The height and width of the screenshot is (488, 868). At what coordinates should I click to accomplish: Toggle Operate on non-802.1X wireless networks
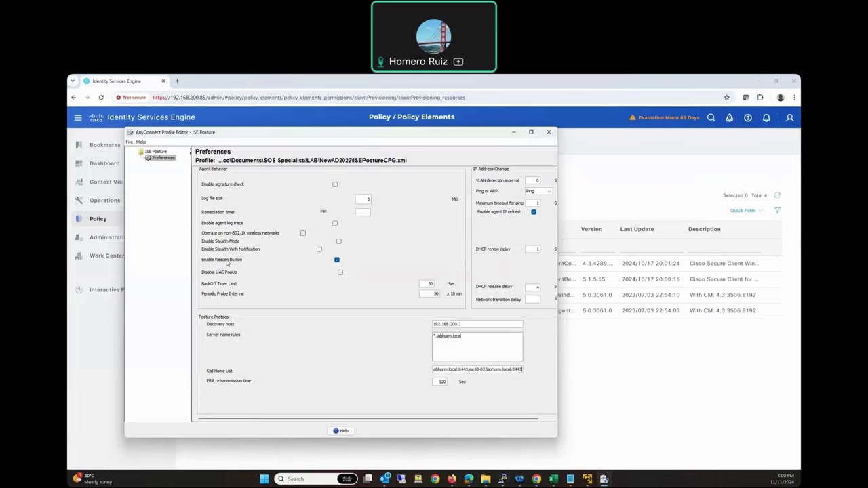click(x=303, y=233)
